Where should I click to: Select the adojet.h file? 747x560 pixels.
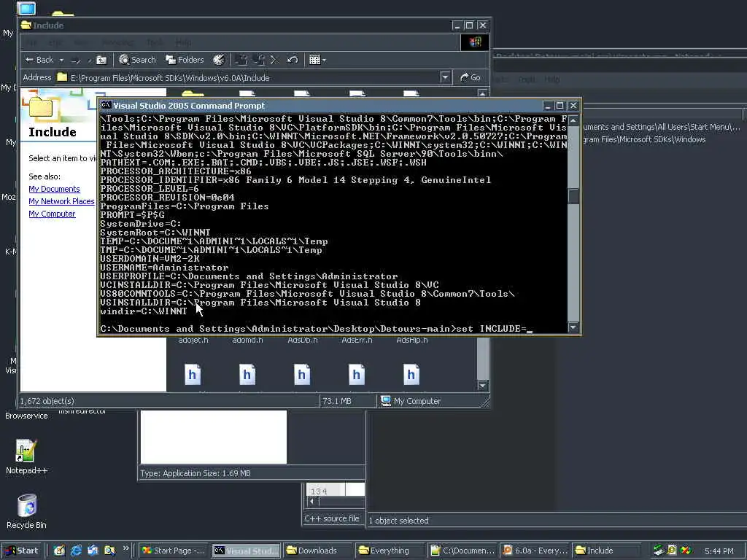(193, 340)
